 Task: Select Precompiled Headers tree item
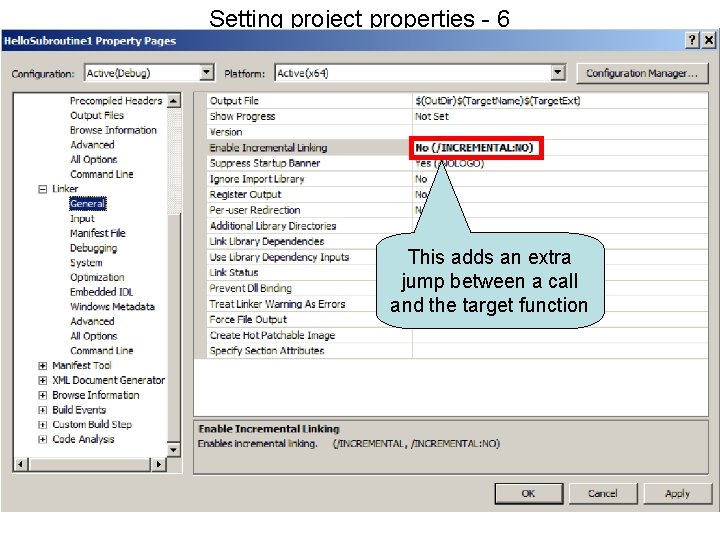(116, 101)
